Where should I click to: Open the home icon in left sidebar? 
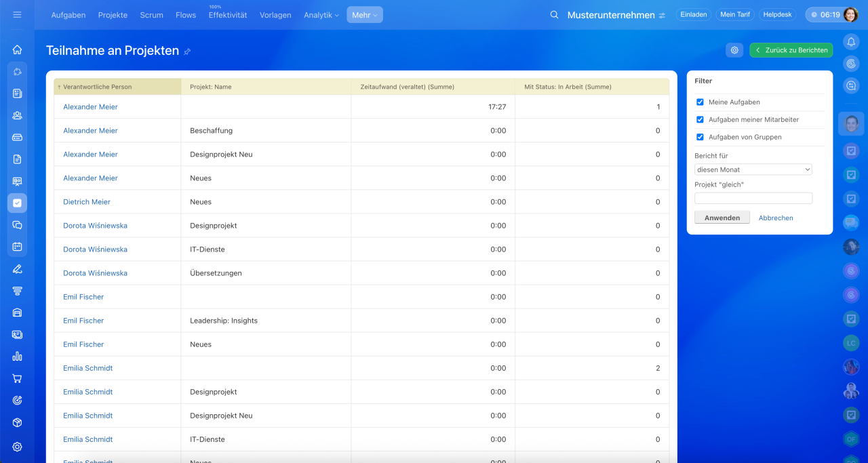(x=17, y=49)
